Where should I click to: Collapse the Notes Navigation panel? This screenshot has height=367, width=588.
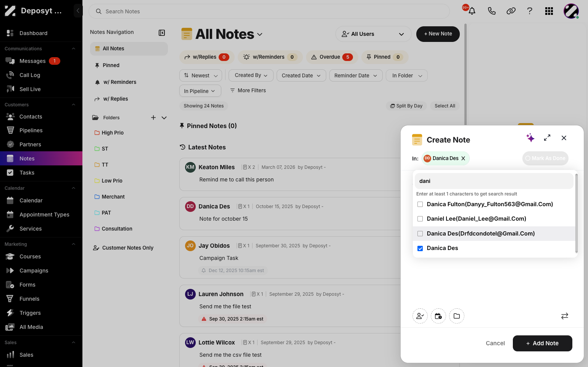coord(162,33)
